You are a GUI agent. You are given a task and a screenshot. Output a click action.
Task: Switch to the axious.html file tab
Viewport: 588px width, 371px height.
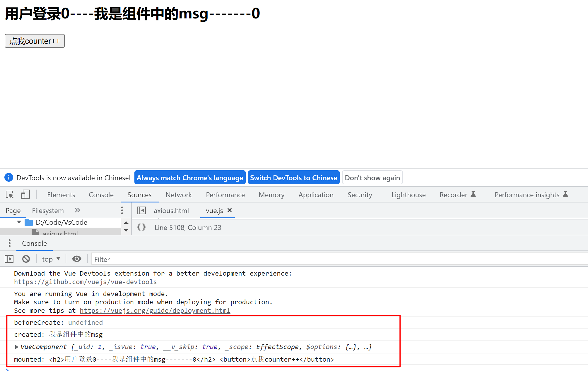(x=171, y=211)
